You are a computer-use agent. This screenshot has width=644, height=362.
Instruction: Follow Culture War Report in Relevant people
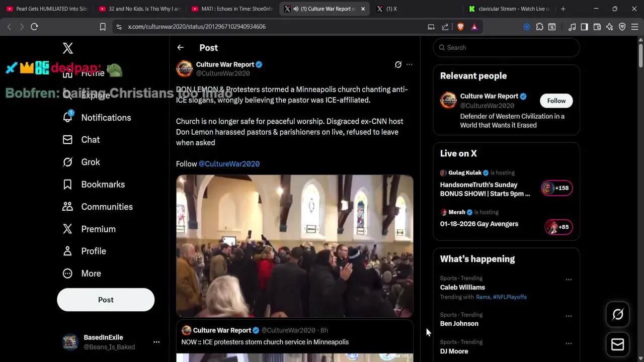[x=556, y=101]
